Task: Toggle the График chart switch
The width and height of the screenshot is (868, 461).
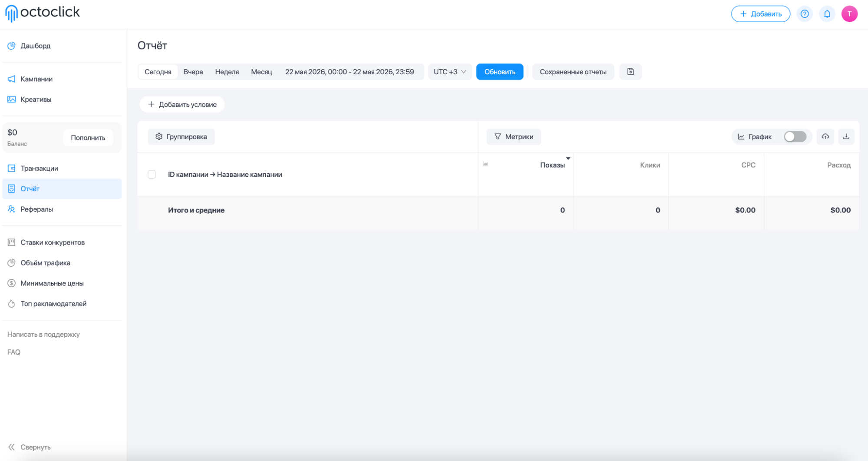Action: pos(795,136)
